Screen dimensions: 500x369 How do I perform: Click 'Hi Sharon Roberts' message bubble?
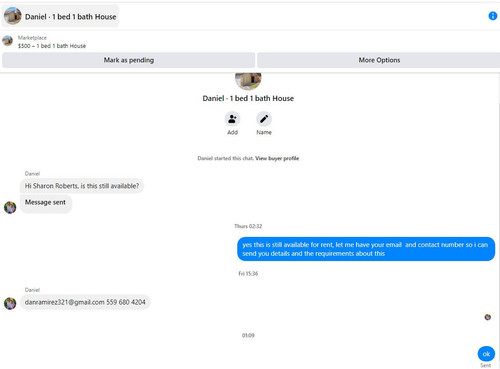[82, 186]
